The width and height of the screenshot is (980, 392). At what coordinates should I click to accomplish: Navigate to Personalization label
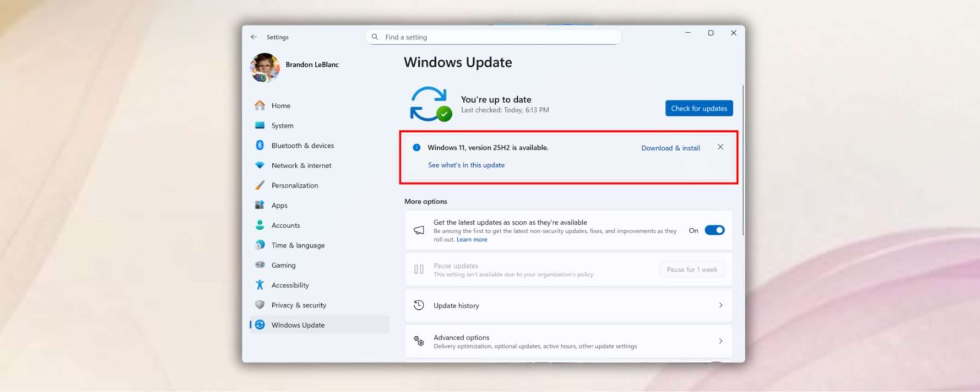[x=294, y=185]
